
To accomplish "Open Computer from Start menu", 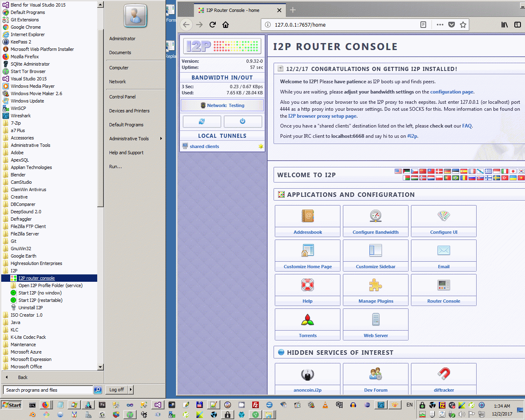I will tap(119, 68).
